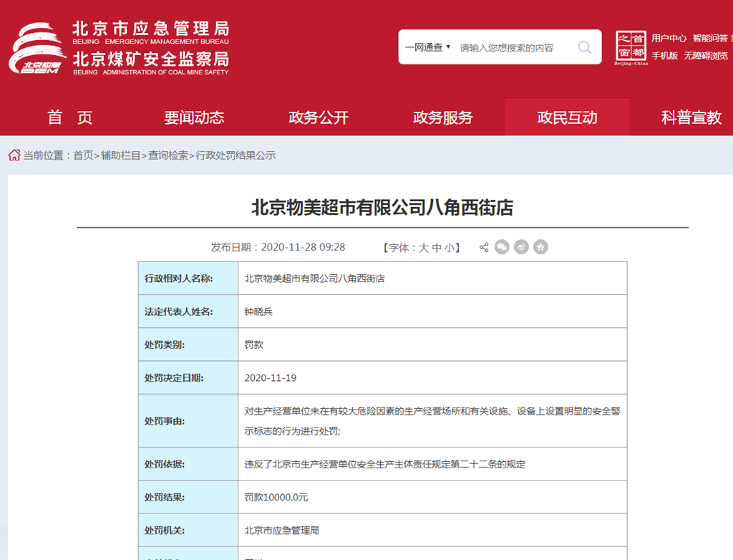Click the search magnifier icon
This screenshot has height=560, width=733.
584,47
